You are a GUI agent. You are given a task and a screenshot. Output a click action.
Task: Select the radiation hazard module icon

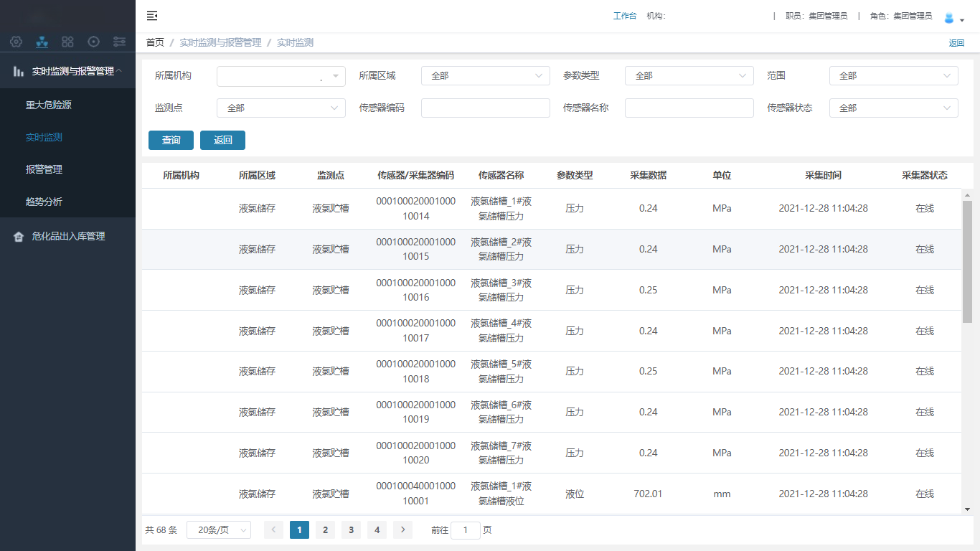click(x=42, y=42)
